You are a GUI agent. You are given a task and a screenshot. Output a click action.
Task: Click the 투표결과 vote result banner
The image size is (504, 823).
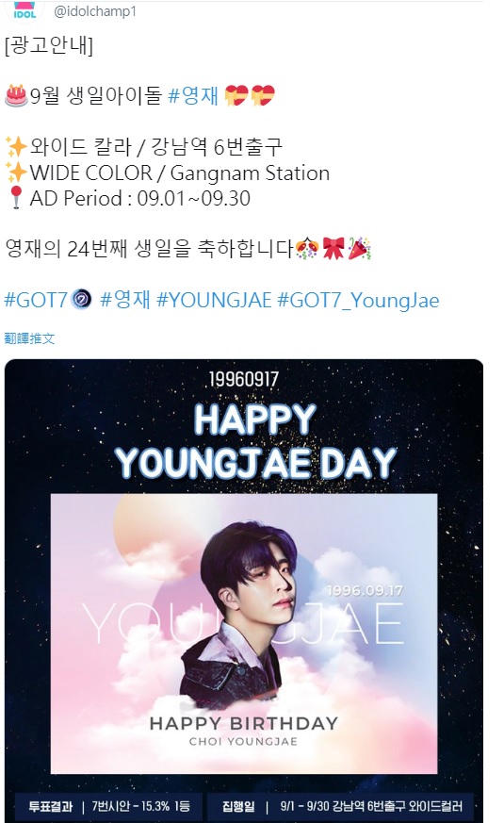(108, 807)
